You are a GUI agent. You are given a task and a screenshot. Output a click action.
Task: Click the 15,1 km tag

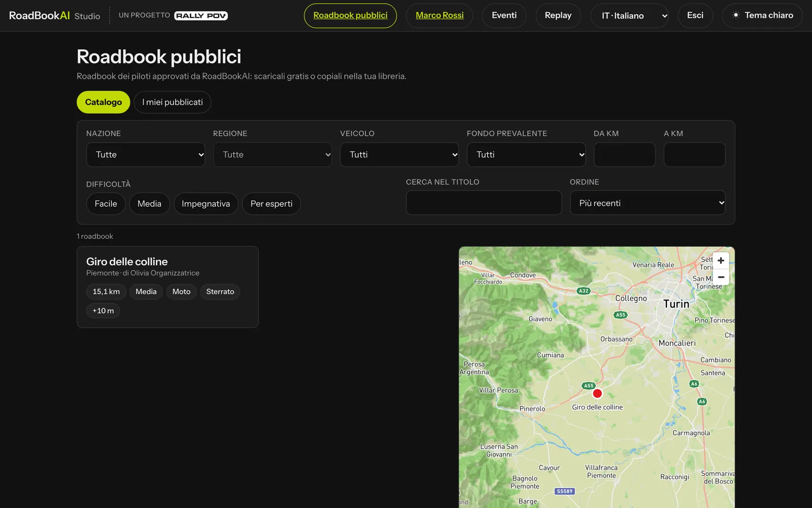coord(106,292)
